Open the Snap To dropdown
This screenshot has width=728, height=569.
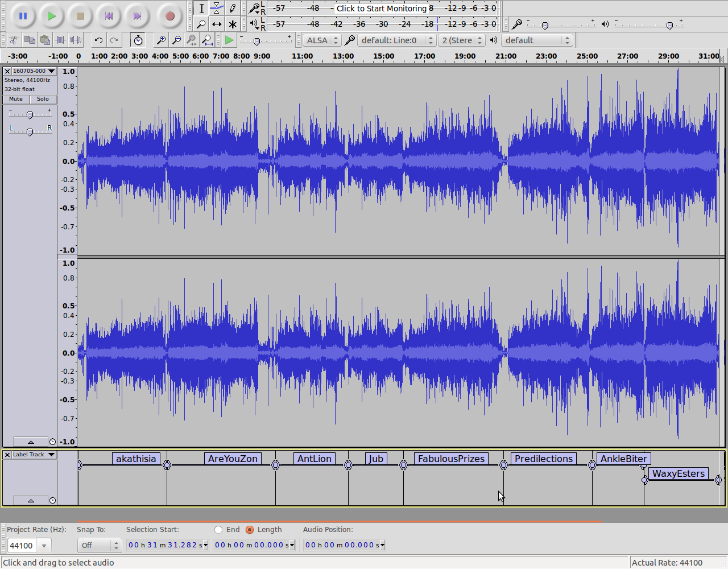tap(100, 546)
